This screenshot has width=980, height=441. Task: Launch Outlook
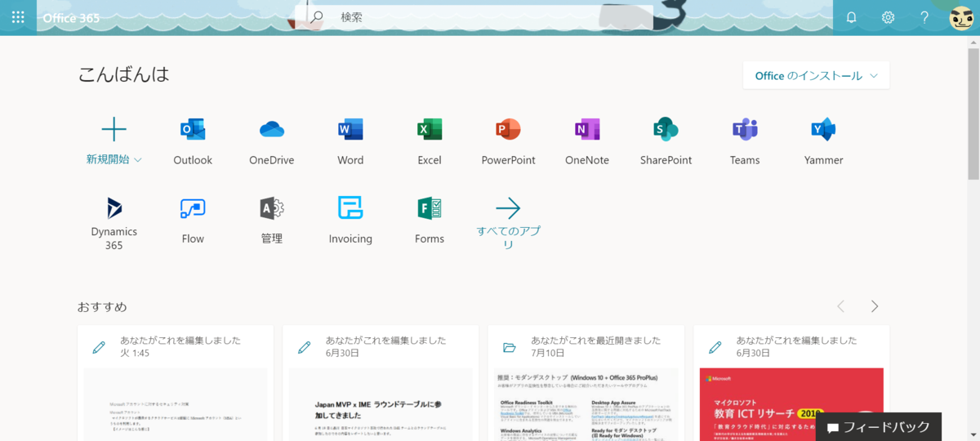[193, 141]
